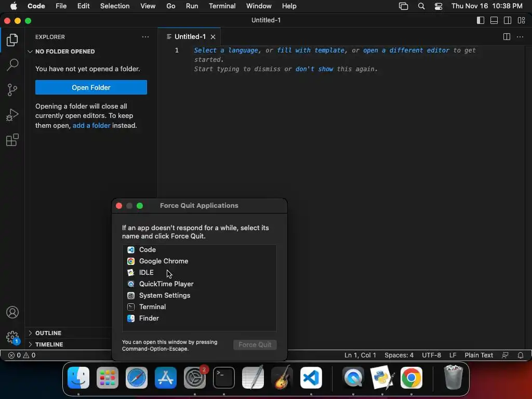Image resolution: width=532 pixels, height=399 pixels.
Task: Split the editor to the right
Action: (507, 37)
